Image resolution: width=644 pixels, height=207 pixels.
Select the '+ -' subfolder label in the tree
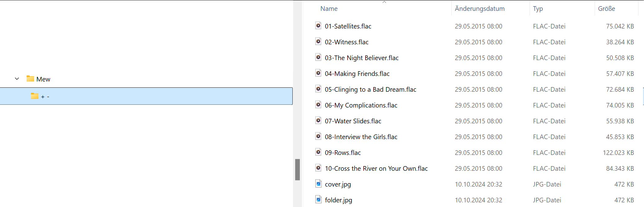tap(45, 97)
